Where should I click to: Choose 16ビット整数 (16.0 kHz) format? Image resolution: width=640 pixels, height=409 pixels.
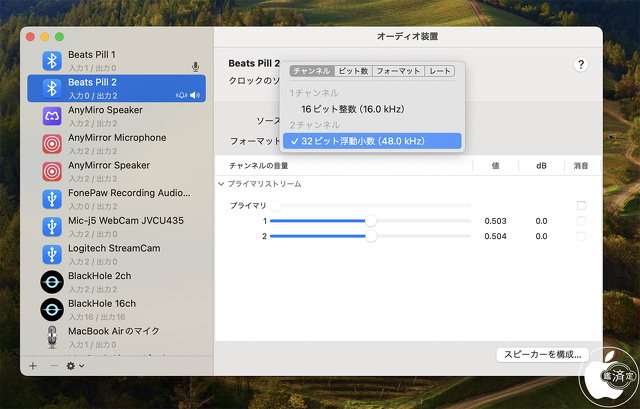point(372,109)
